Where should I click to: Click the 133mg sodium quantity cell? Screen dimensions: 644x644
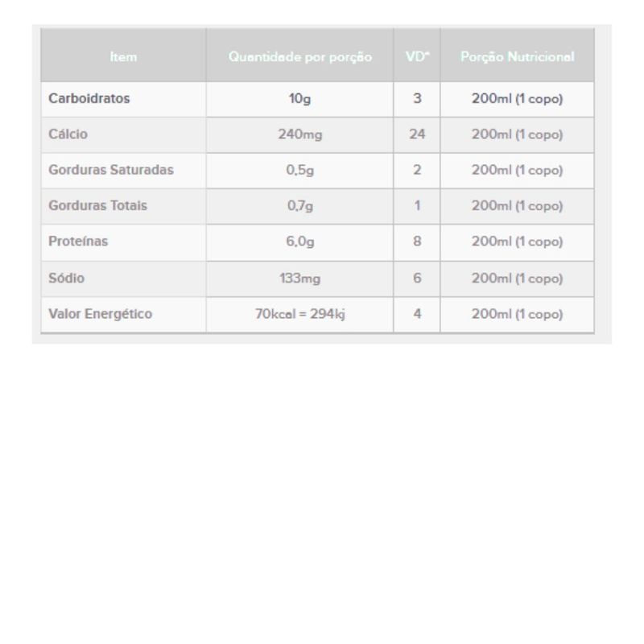click(x=299, y=278)
